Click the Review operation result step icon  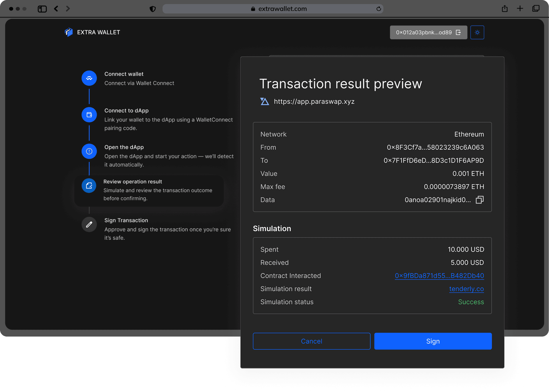[x=89, y=186]
